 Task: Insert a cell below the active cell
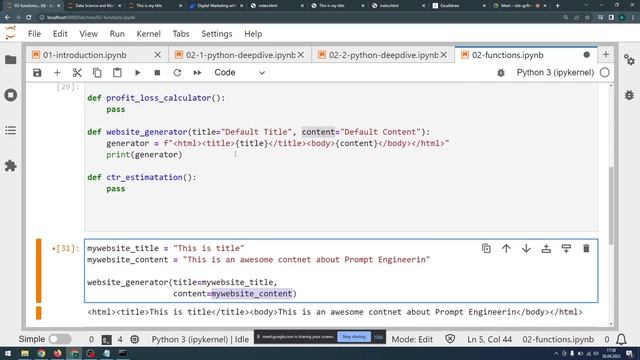(x=566, y=249)
